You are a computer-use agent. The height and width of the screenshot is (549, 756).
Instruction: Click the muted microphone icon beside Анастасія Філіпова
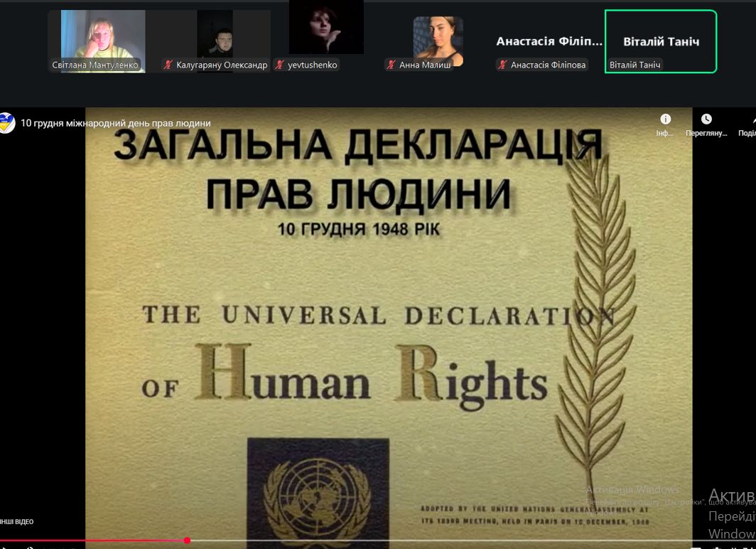pos(502,65)
